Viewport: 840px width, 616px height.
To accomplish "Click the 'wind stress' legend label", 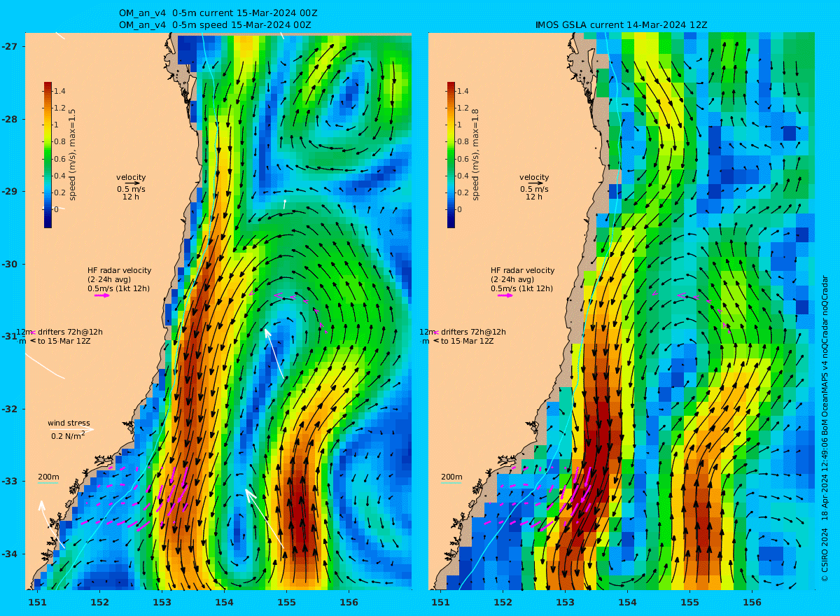I will tap(69, 423).
